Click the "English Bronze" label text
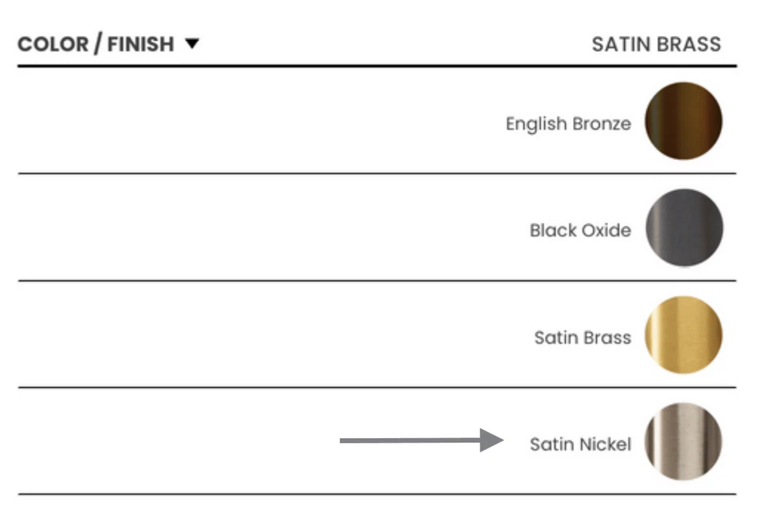 coord(568,123)
